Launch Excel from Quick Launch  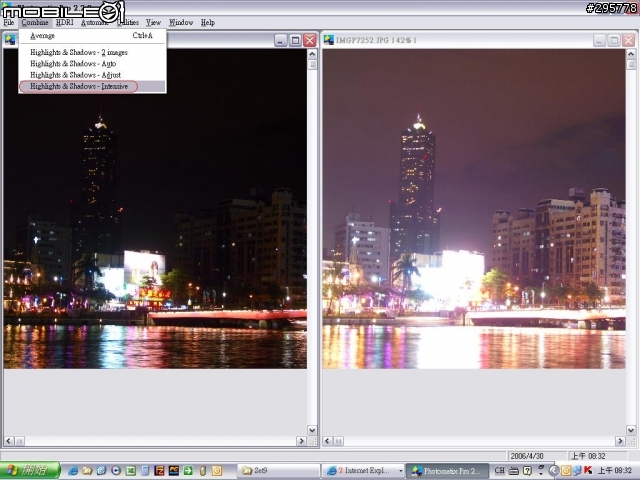click(x=131, y=471)
